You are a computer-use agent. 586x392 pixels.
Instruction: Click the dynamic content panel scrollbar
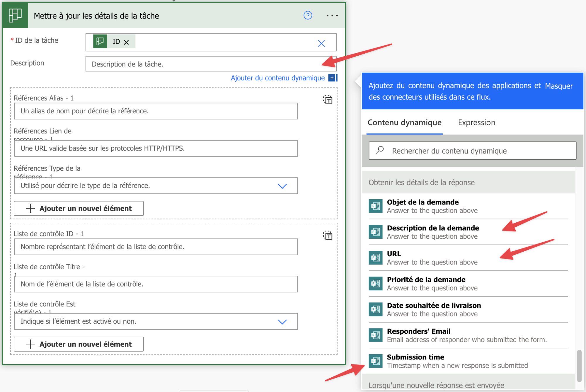click(579, 366)
